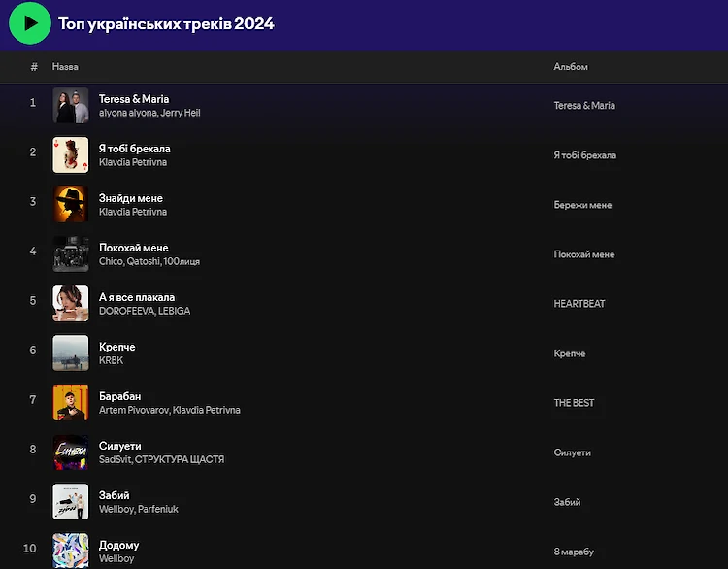Click the Teresa & Maria track title

click(134, 99)
